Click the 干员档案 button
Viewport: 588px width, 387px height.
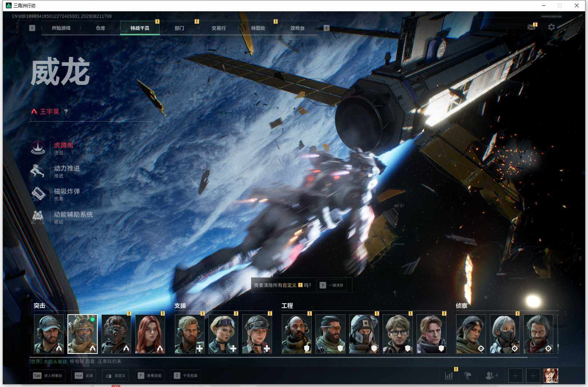point(186,375)
